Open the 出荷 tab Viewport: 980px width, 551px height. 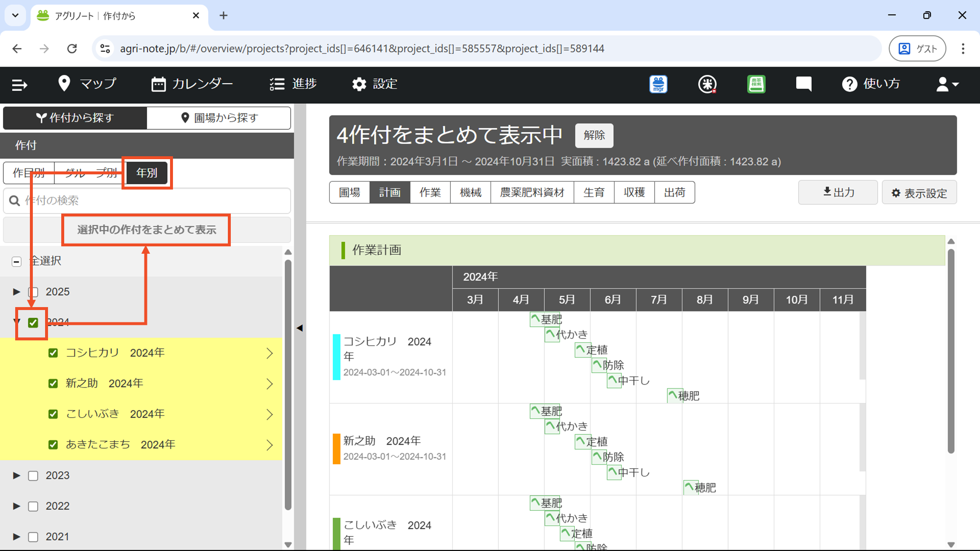[x=675, y=192]
